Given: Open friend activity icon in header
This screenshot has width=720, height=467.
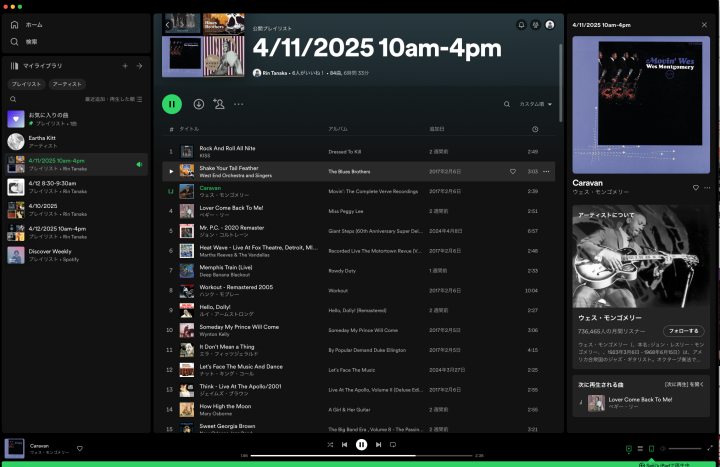Looking at the screenshot, I should 535,25.
